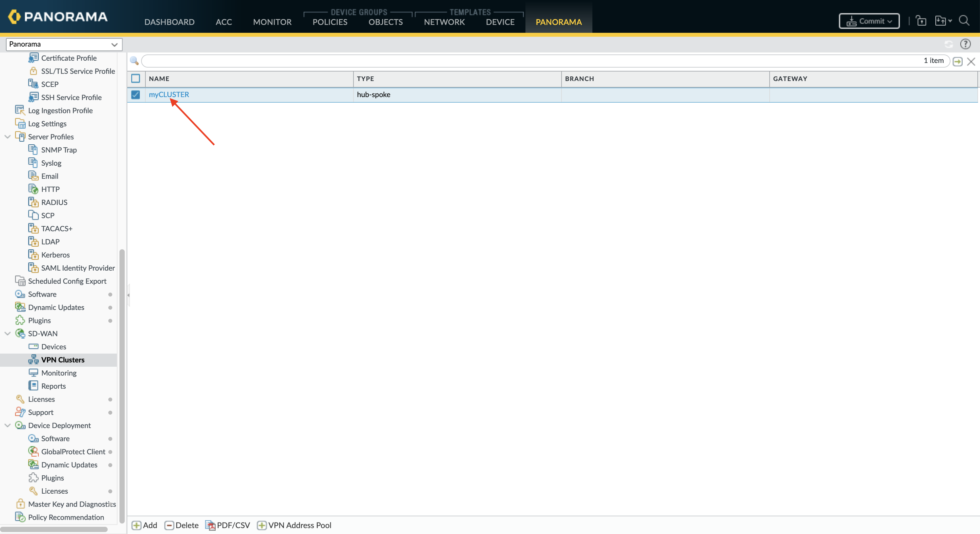
Task: Select VPN Clusters in the SD-WAN section
Action: [x=63, y=359]
